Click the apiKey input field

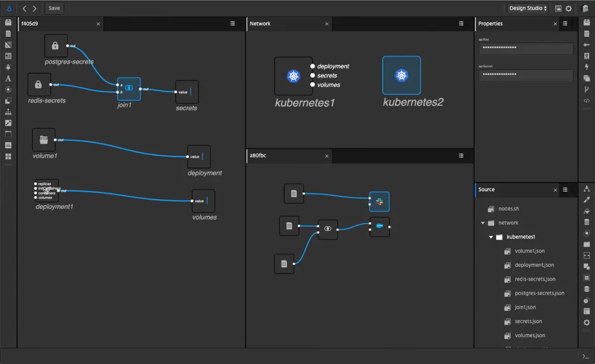point(526,48)
